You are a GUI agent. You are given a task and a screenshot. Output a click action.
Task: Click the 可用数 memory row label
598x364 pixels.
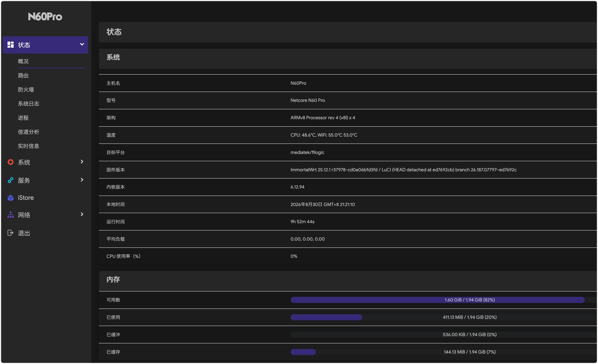113,300
